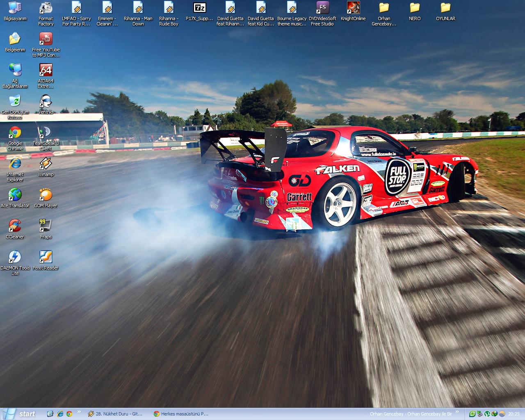Select David Guetta feat Rihanna file

coord(230,14)
